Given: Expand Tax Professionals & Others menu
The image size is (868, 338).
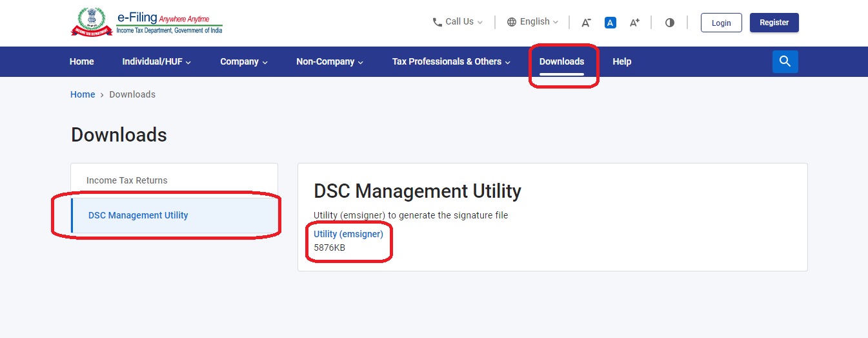Looking at the screenshot, I should click(451, 61).
